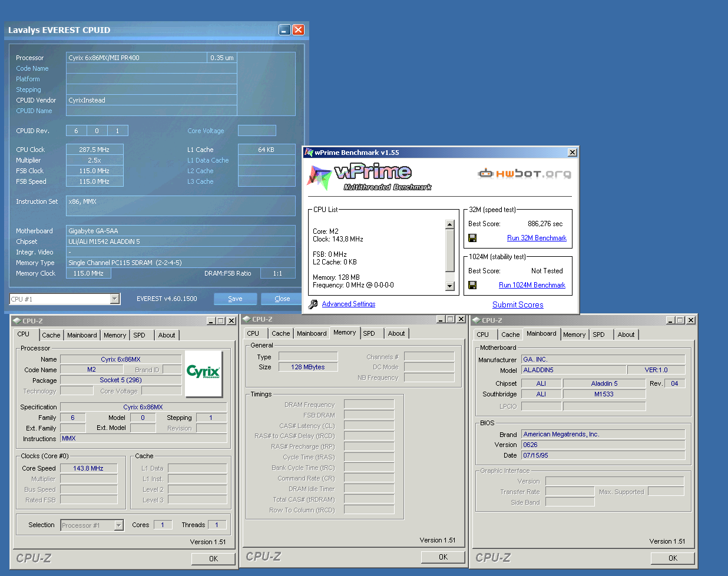
Task: Click CPU Clock value 287.5 MHz in EVEREST
Action: pyautogui.click(x=94, y=150)
